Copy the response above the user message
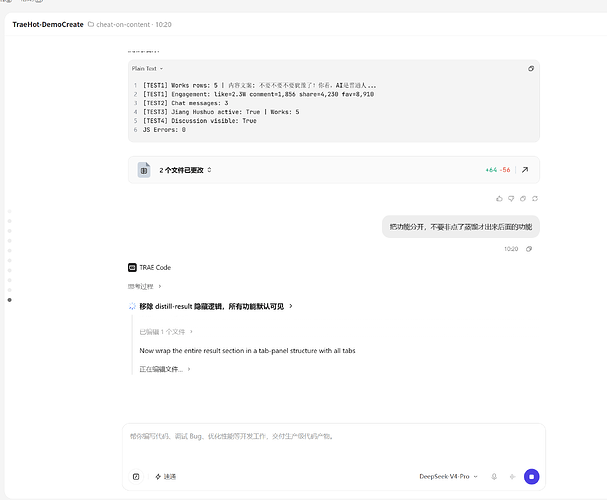 (523, 199)
